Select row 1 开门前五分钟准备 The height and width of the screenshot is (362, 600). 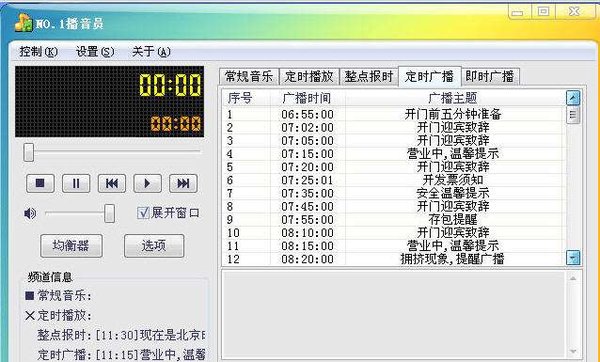pyautogui.click(x=393, y=114)
